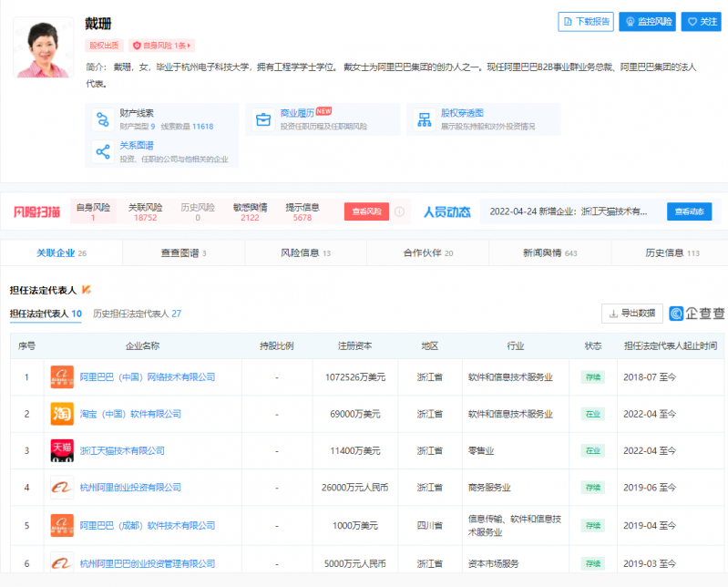Switch to the 历史信息 113 tab

(x=672, y=253)
